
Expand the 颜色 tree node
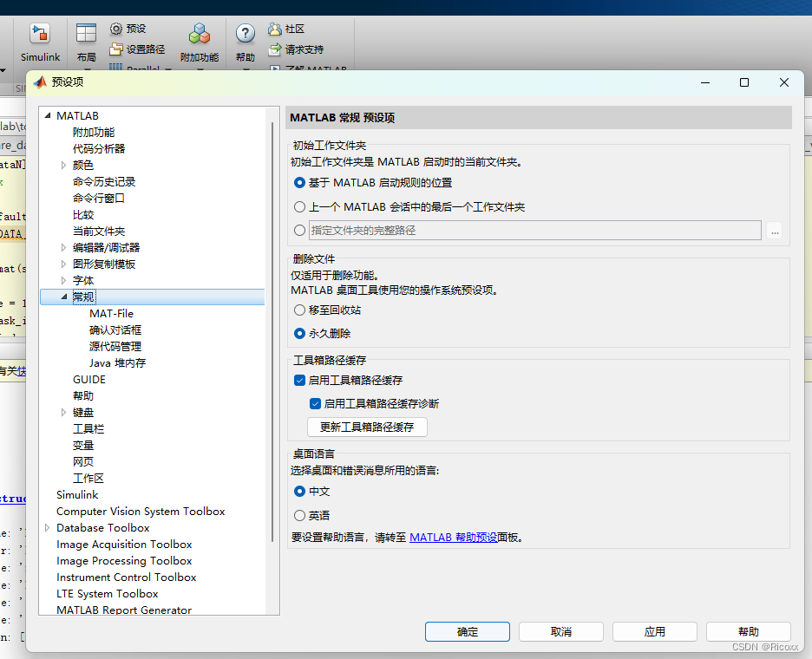(63, 165)
